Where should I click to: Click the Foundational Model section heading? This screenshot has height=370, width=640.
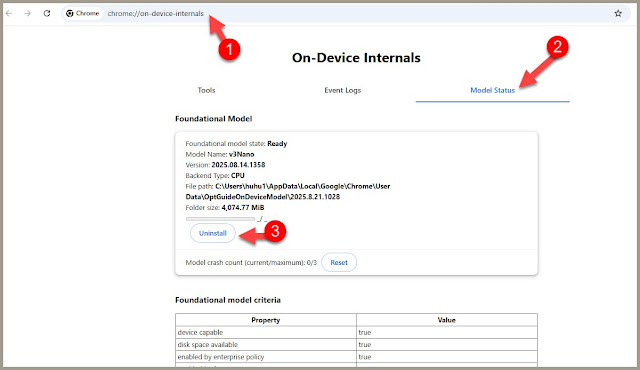213,119
